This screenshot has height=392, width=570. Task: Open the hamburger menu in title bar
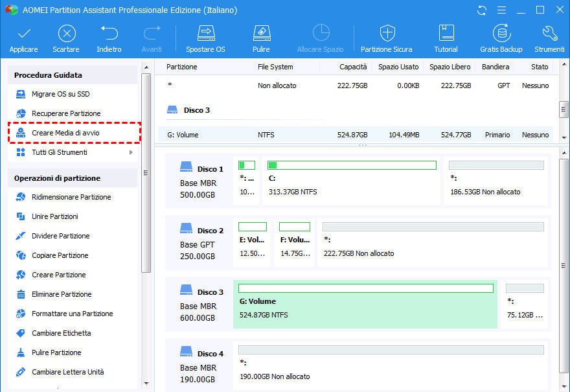point(501,10)
